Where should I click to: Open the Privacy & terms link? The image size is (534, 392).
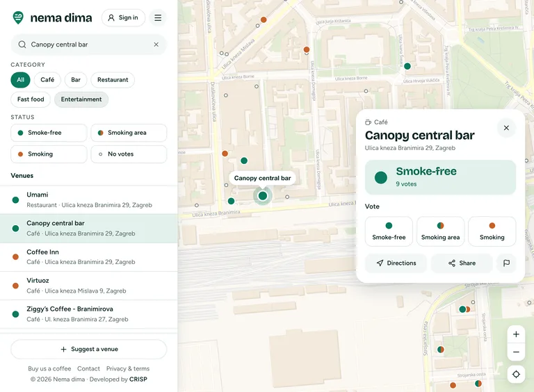(128, 368)
